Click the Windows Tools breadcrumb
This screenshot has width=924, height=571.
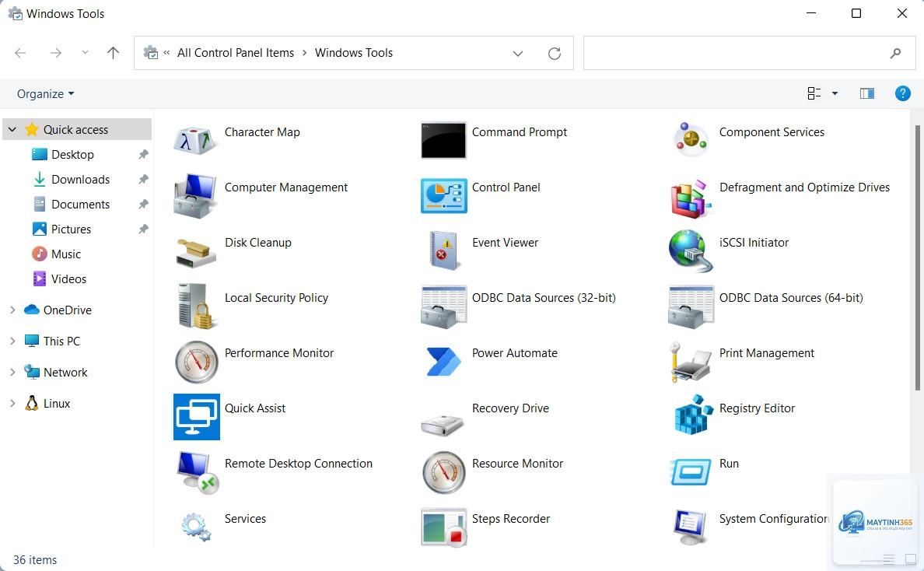[x=354, y=53]
